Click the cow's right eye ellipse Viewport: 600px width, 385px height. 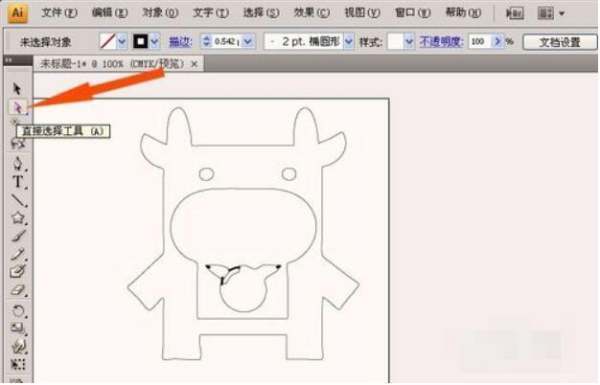[x=289, y=174]
